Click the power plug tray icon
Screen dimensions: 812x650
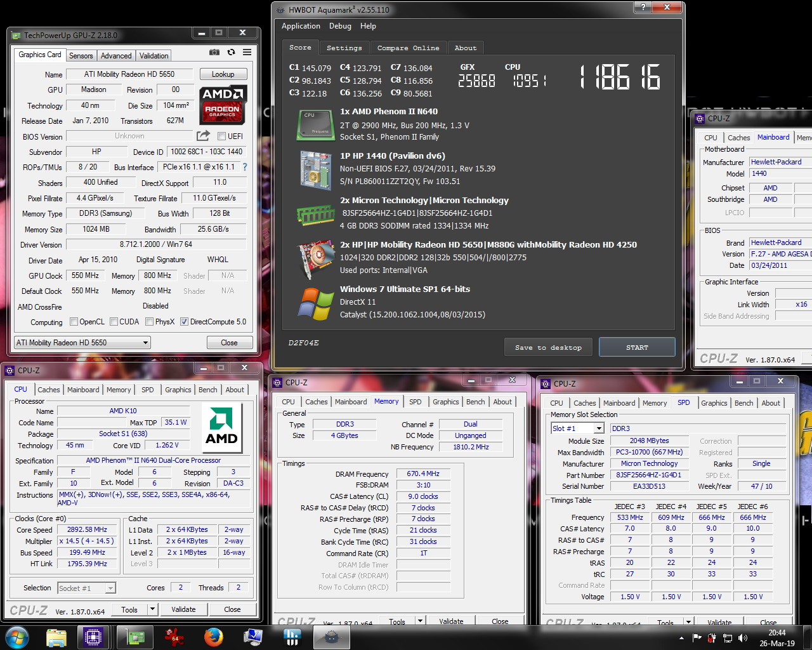click(x=712, y=638)
